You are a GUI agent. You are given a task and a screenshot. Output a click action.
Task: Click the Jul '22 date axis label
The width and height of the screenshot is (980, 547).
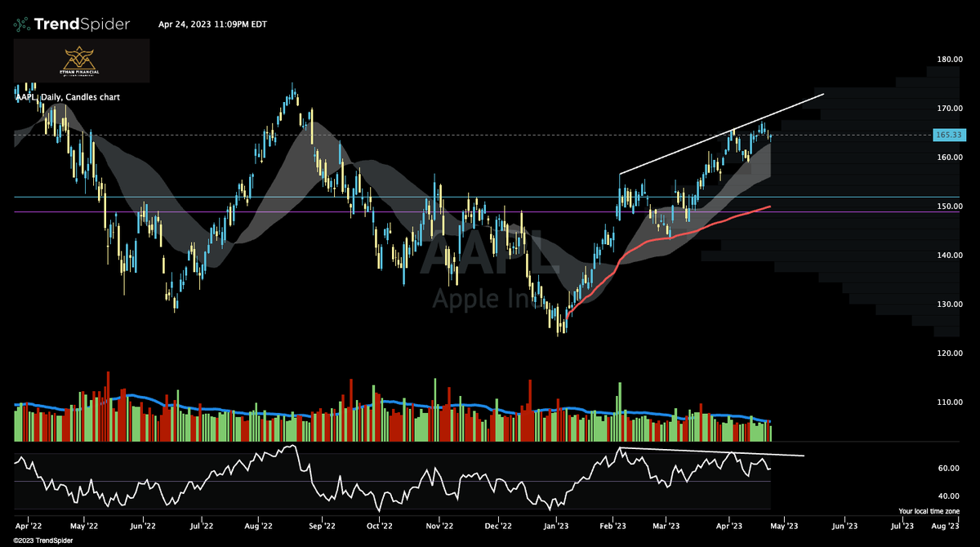coord(201,527)
